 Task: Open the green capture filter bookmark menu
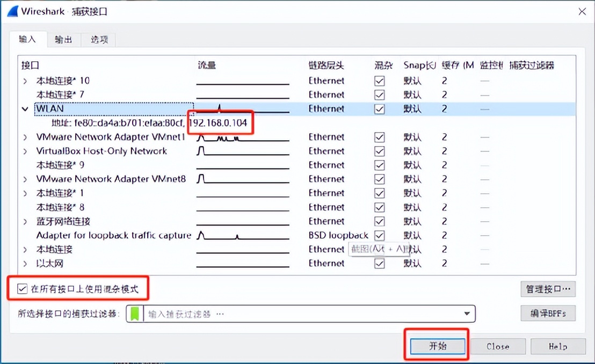click(x=134, y=314)
